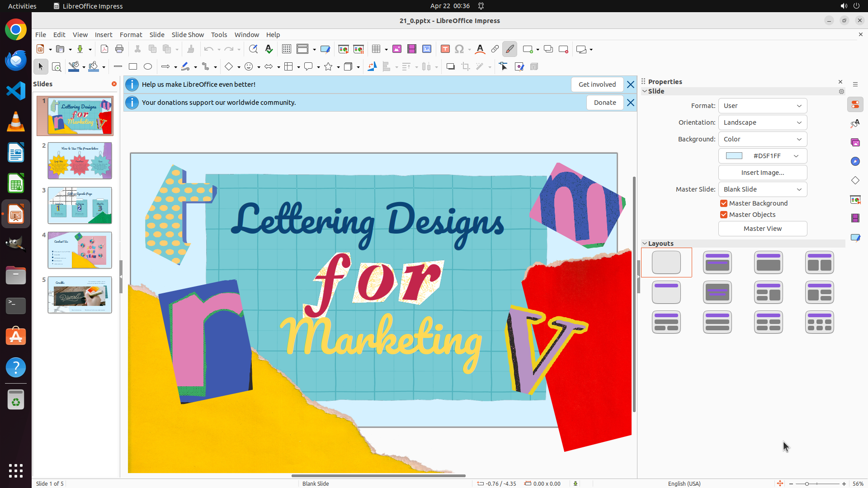Screen dimensions: 868x488
Task: Click the #D5F1FF background color swatch
Action: [x=734, y=156]
